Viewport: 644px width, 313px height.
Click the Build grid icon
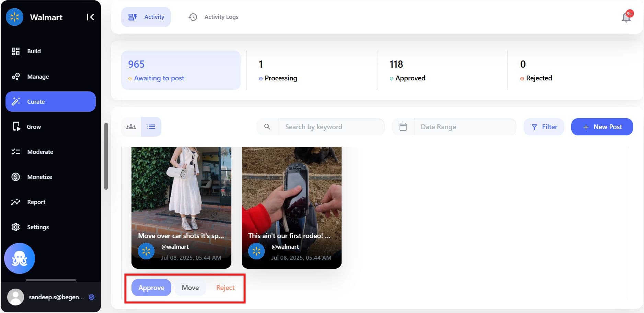[x=16, y=51]
